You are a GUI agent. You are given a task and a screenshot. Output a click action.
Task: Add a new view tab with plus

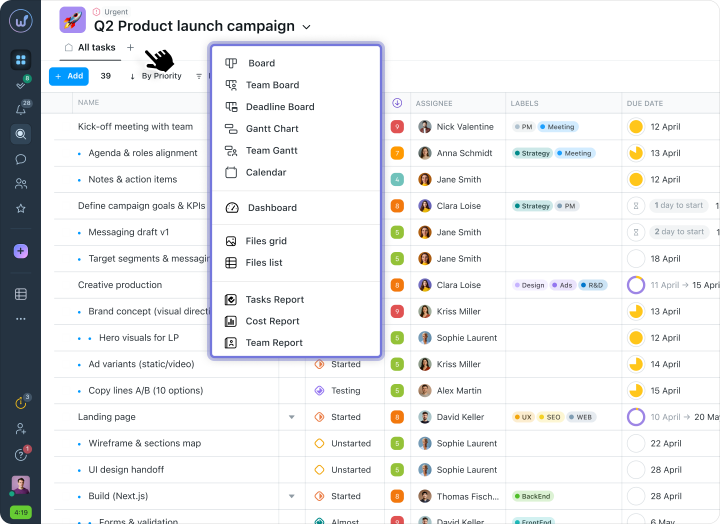tap(130, 47)
